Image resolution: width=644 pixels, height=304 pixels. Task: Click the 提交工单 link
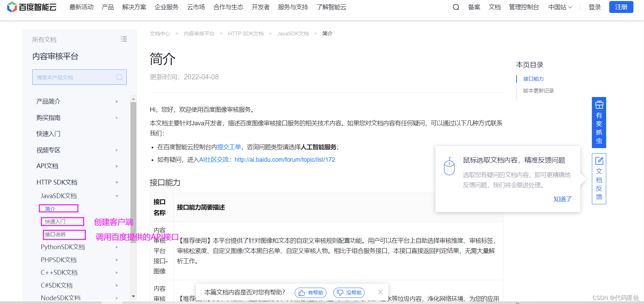229,147
